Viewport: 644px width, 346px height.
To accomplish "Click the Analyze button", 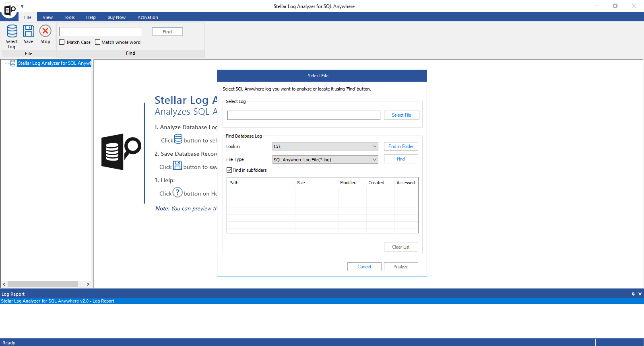I will click(401, 267).
